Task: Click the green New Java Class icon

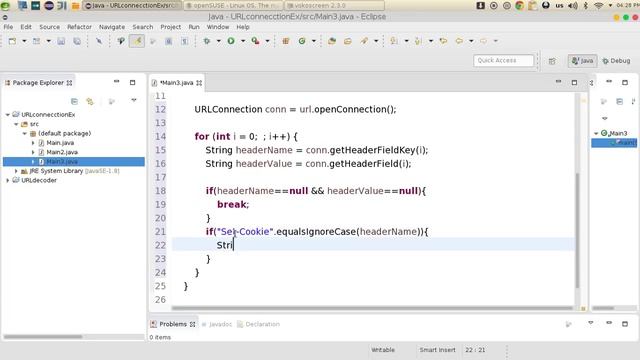Action: [x=302, y=41]
